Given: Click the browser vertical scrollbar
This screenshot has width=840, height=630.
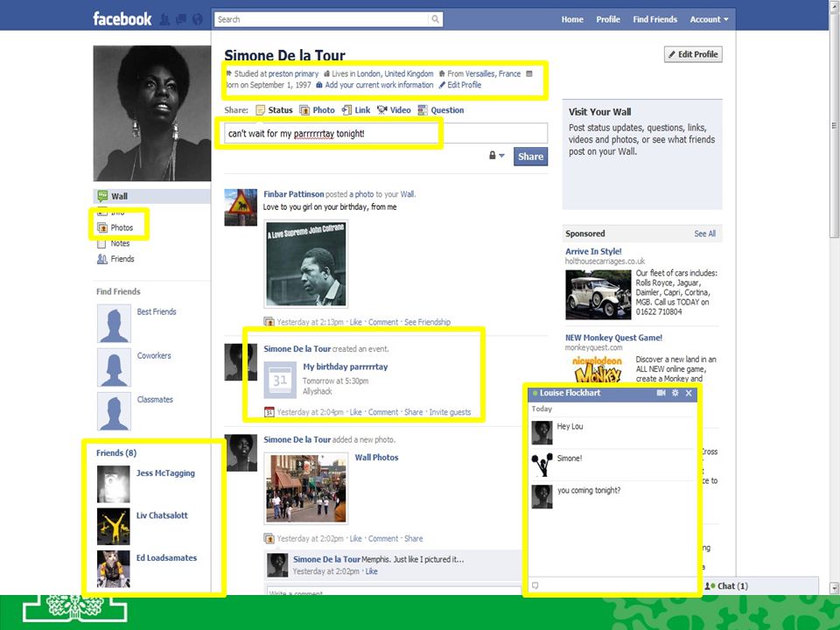Looking at the screenshot, I should 834,126.
